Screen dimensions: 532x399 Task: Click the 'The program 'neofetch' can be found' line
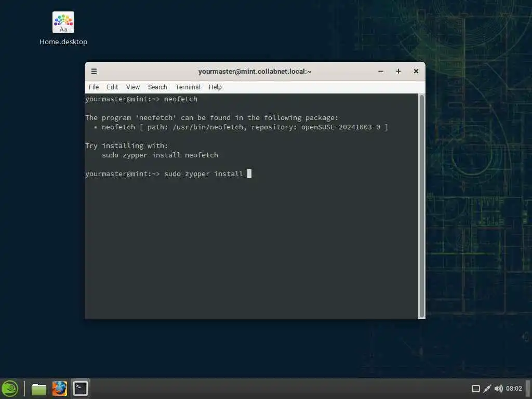(212, 118)
